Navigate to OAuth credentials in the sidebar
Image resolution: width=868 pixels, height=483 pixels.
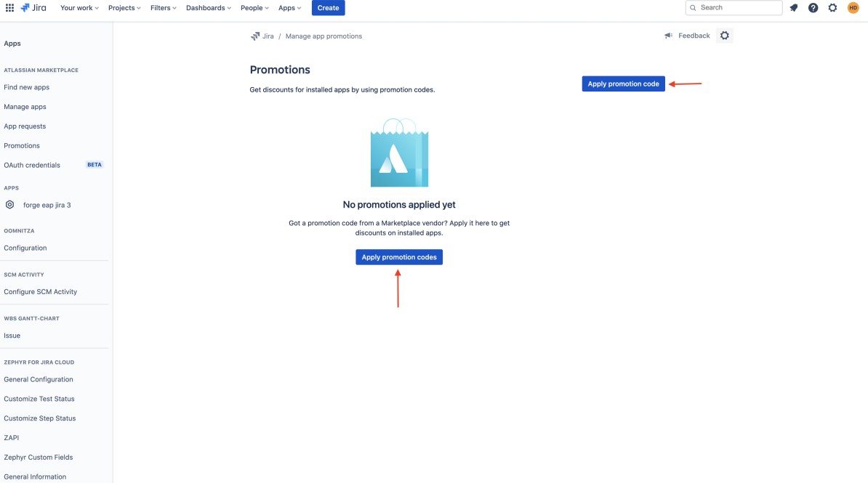(31, 165)
